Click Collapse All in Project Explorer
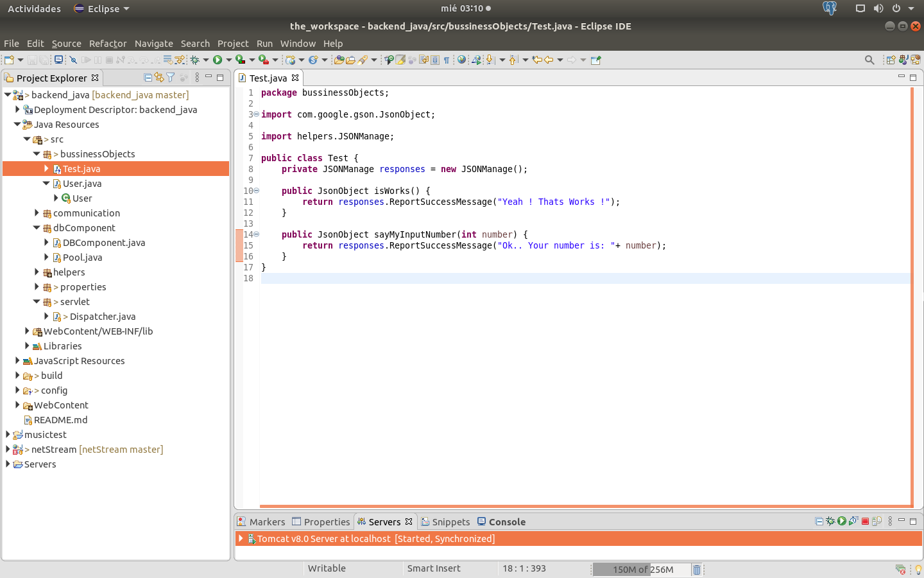 (x=148, y=78)
